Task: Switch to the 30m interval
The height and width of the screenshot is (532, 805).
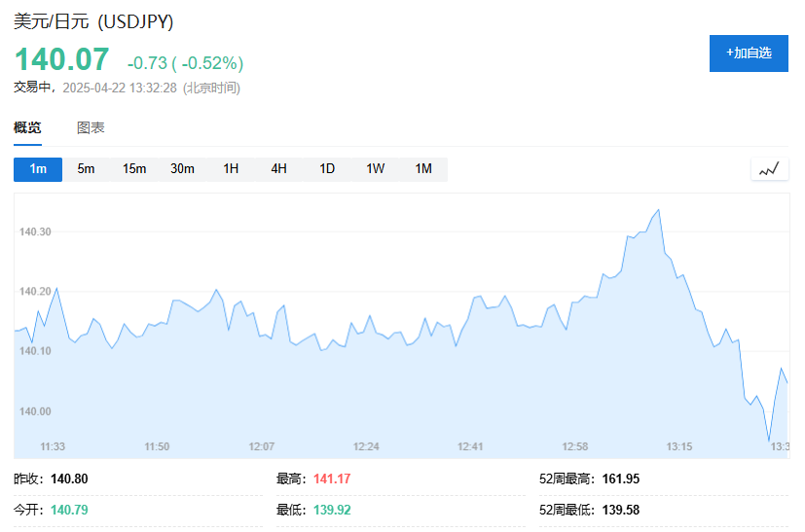Action: click(182, 169)
